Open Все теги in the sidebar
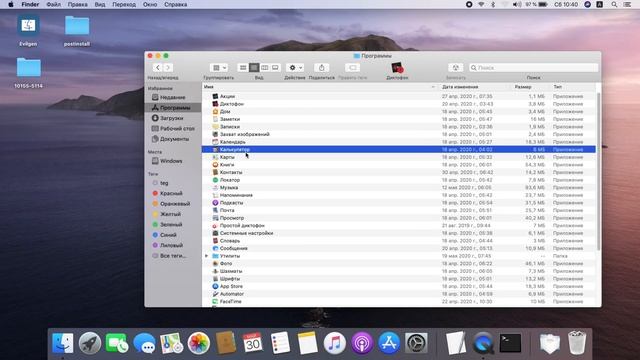This screenshot has height=360, width=640. coord(172,256)
